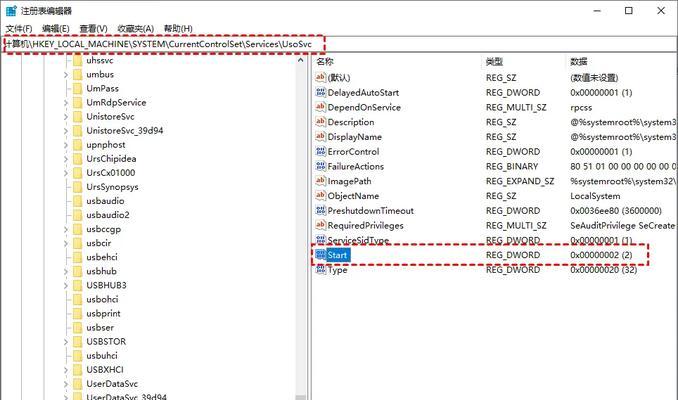Click the Registry Editor title bar icon
The height and width of the screenshot is (400, 678).
click(11, 10)
